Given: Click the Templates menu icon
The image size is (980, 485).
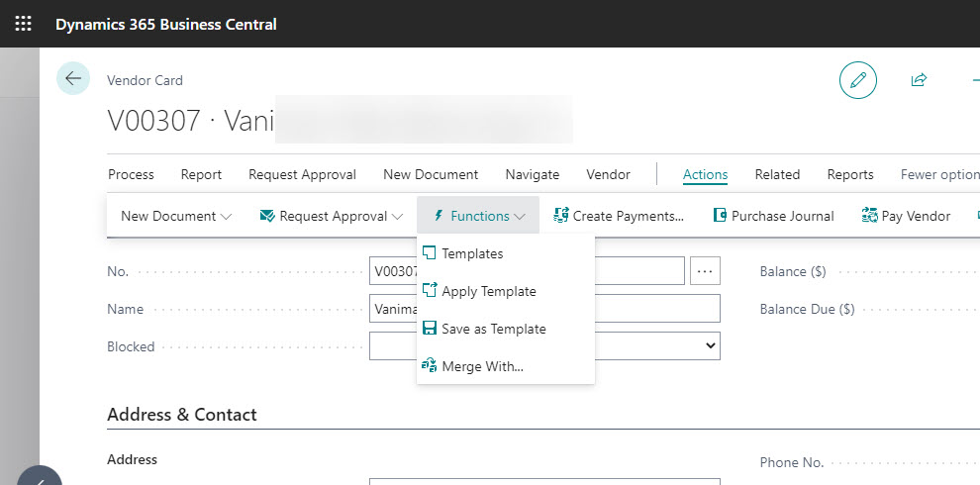Looking at the screenshot, I should tap(430, 253).
